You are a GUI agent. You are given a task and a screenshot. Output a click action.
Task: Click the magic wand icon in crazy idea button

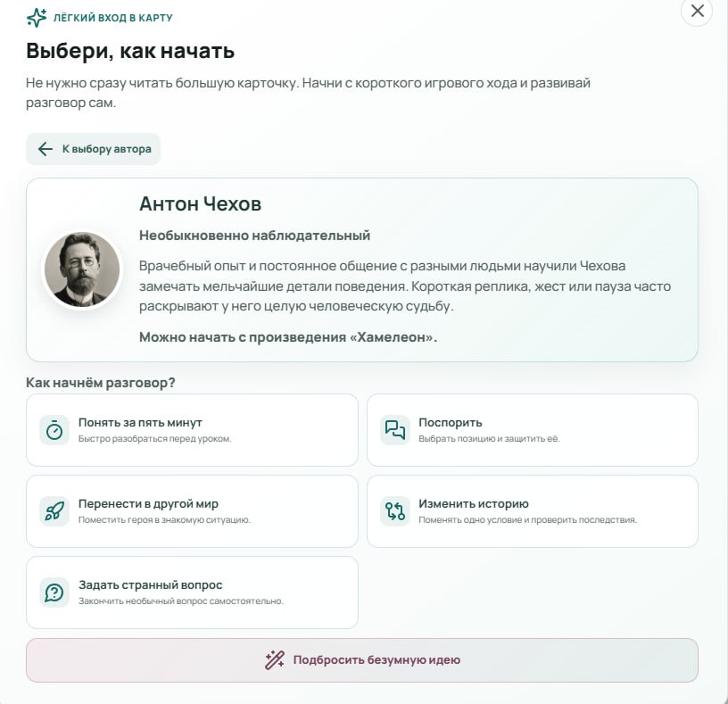coord(275,660)
